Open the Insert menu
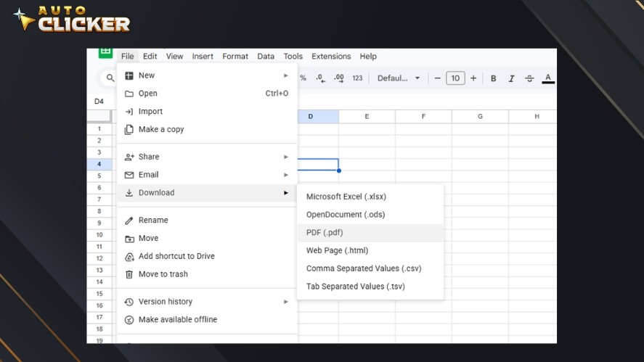 pyautogui.click(x=203, y=57)
